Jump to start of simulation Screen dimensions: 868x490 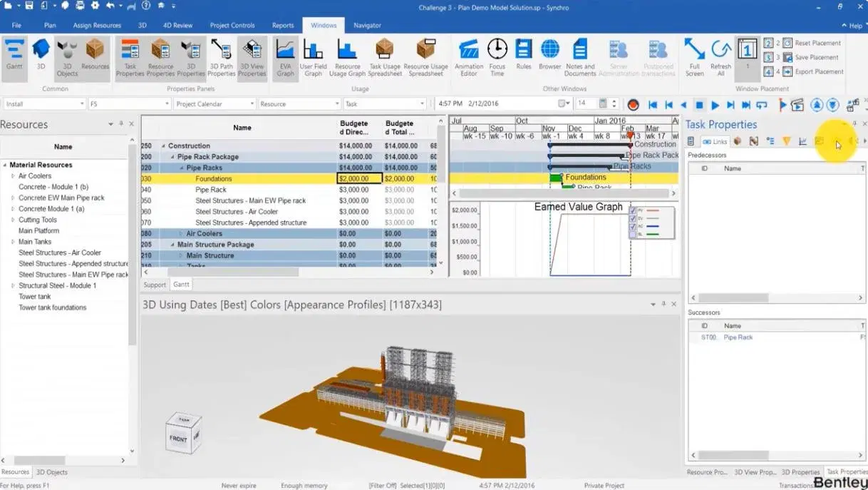[652, 105]
